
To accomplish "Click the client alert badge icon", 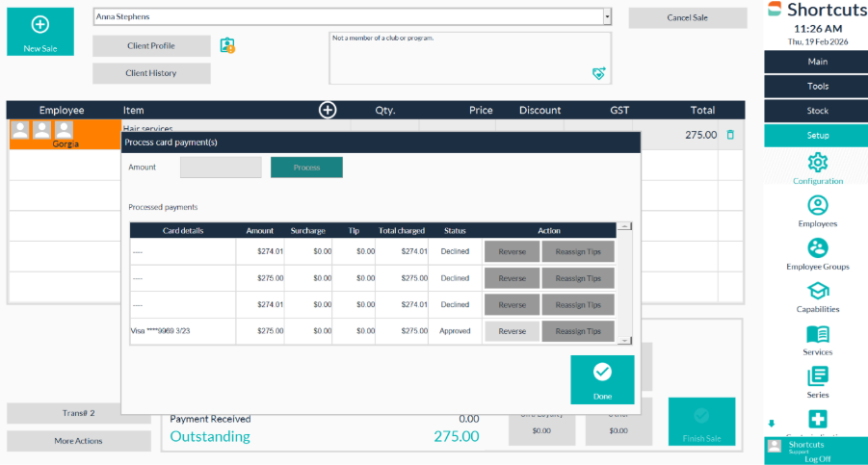I will (227, 45).
